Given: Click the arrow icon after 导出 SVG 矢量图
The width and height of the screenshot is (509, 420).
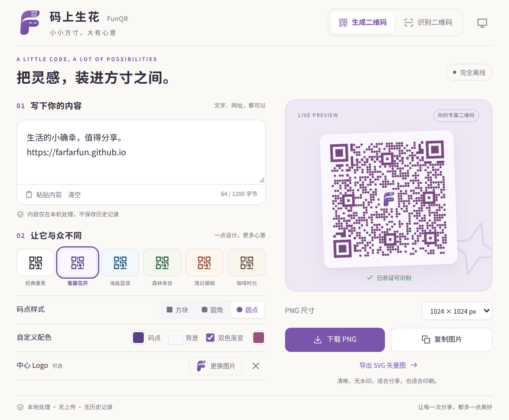Looking at the screenshot, I should click(x=414, y=365).
